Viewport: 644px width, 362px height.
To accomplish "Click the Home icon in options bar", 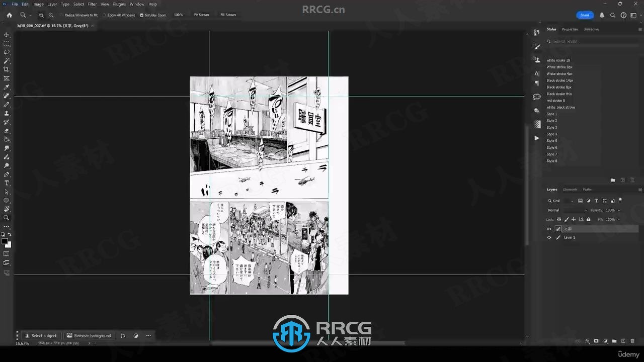I will 9,15.
